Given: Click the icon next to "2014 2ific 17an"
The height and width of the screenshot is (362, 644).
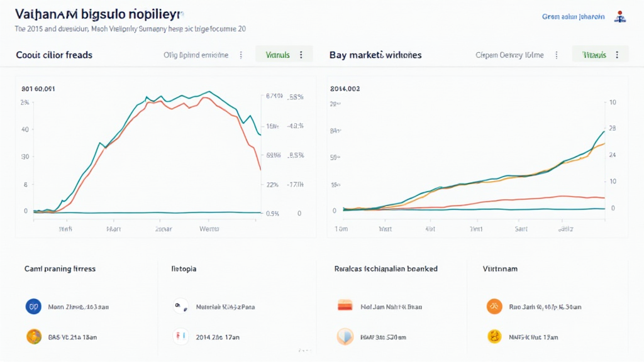Looking at the screenshot, I should click(x=180, y=337).
